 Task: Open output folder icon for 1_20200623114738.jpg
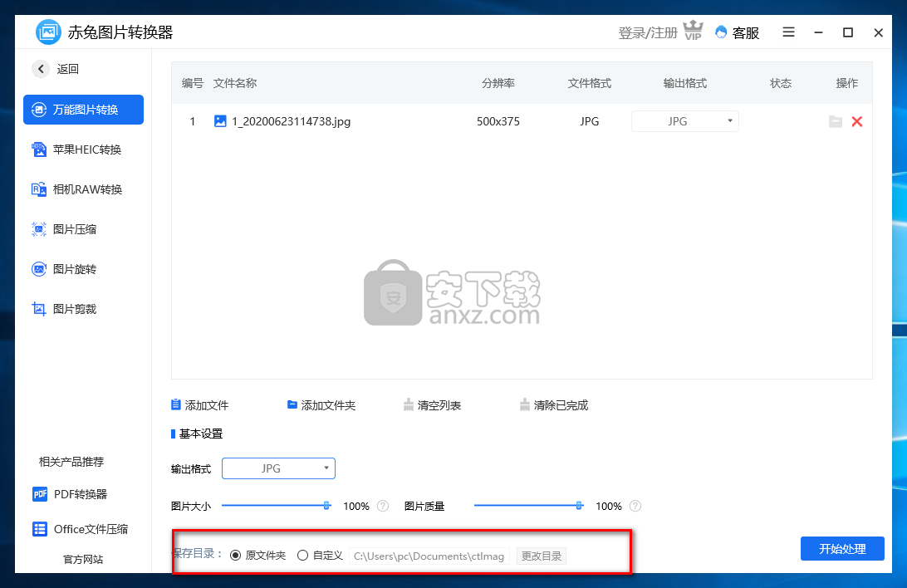click(x=836, y=121)
